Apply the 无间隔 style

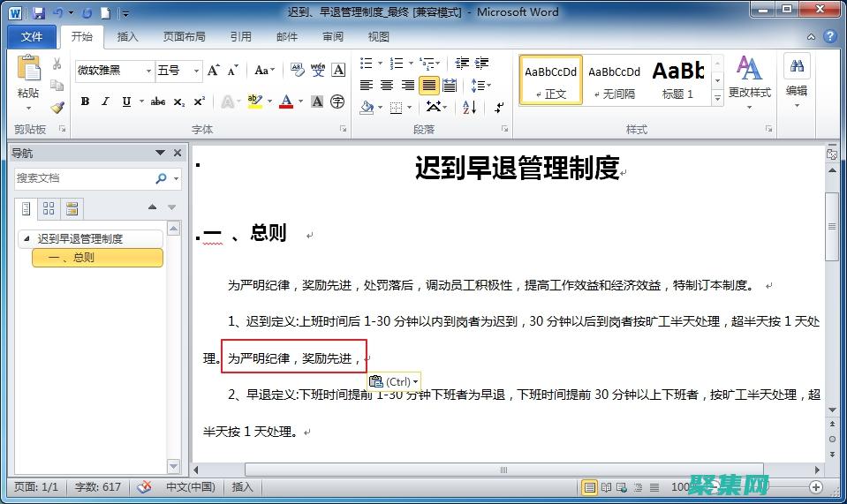point(614,79)
